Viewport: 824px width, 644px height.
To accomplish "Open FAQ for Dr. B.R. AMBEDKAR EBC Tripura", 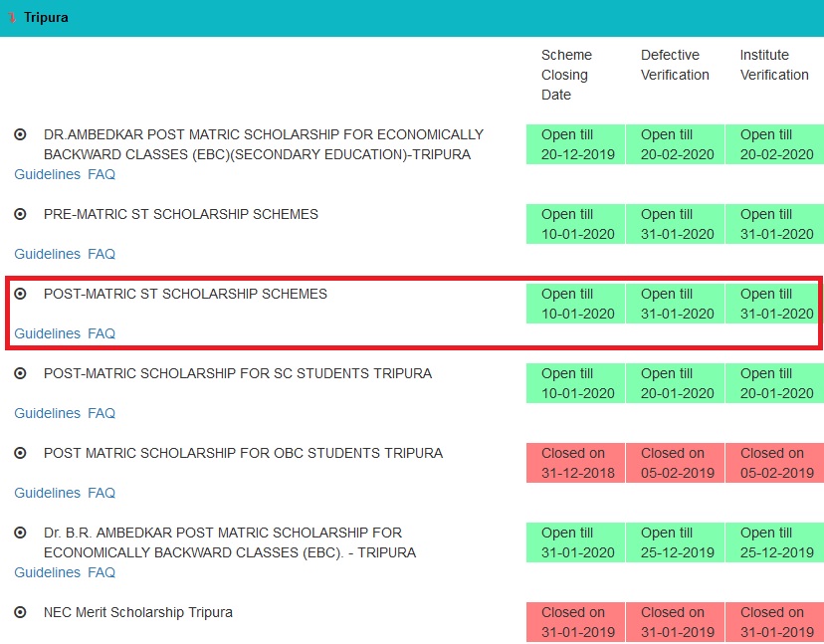I will (102, 572).
